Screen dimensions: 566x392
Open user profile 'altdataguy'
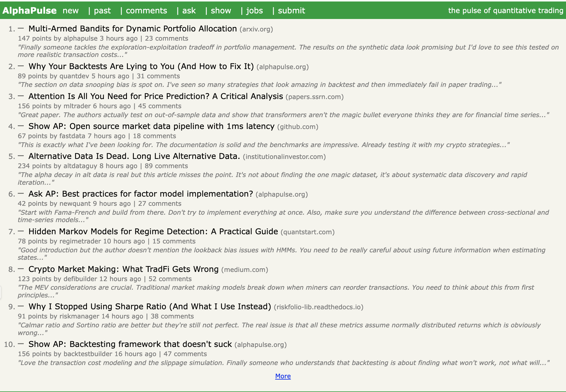(80, 166)
